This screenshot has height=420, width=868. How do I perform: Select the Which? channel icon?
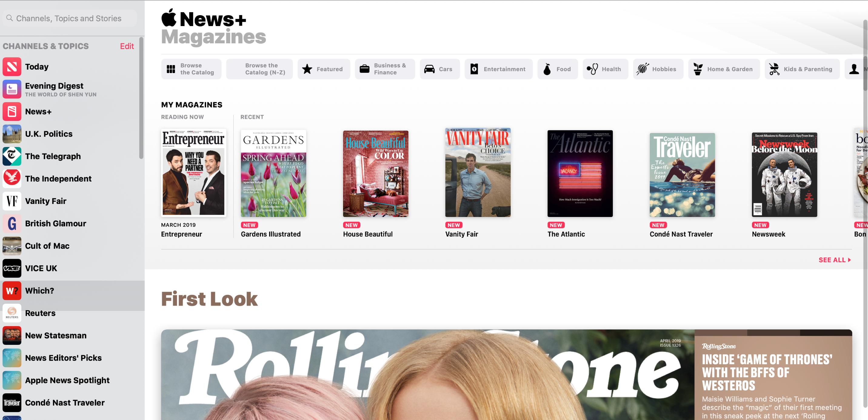[x=12, y=291]
